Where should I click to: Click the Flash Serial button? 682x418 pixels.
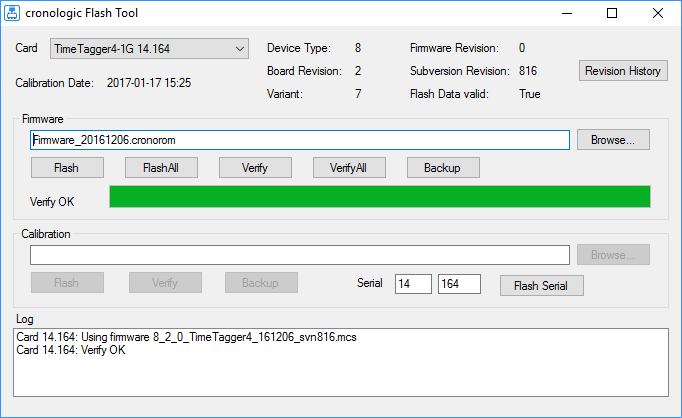pos(542,286)
